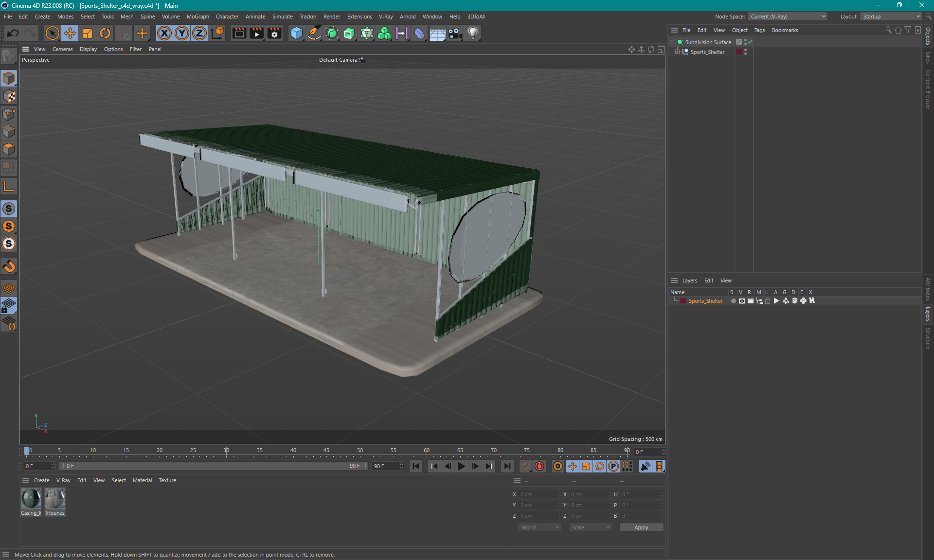Open MoGraph menu
The width and height of the screenshot is (934, 560).
click(x=198, y=17)
